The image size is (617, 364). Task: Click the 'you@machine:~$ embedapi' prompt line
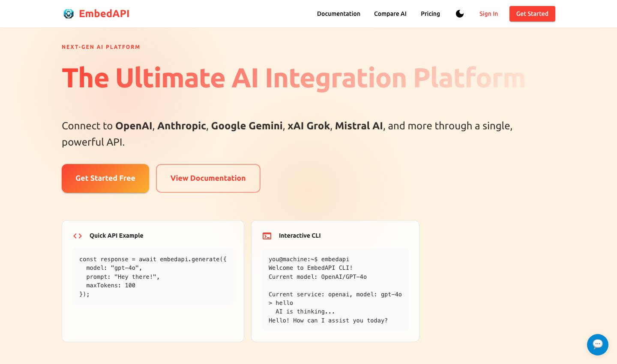click(309, 259)
